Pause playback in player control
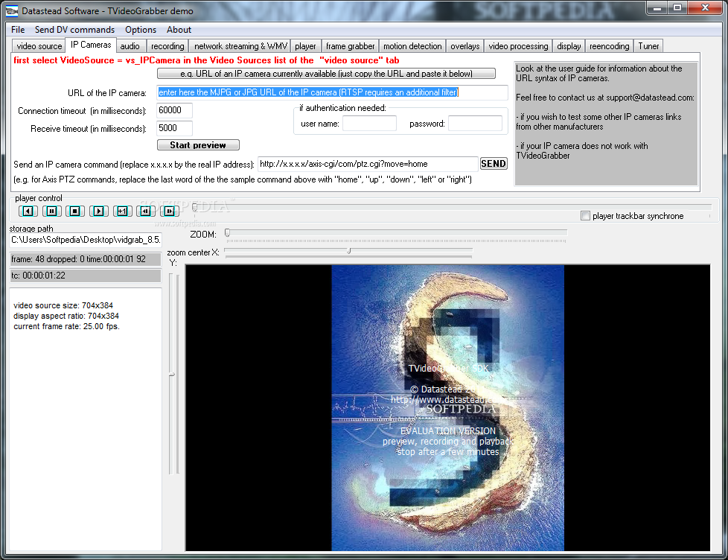 pos(51,211)
